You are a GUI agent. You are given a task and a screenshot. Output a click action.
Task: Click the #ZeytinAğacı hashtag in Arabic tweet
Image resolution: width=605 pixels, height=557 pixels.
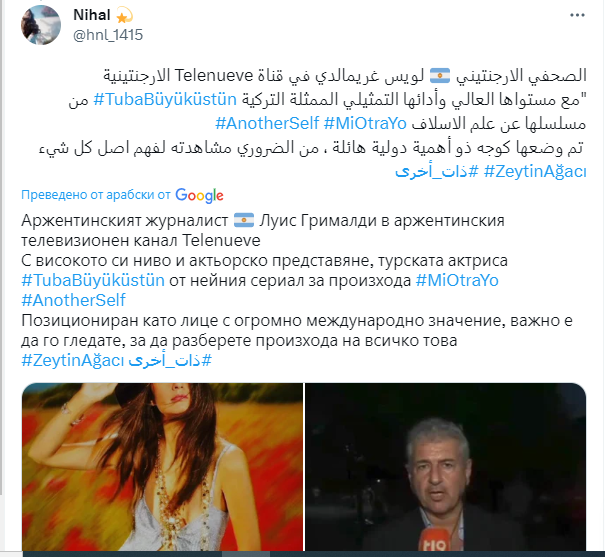click(x=535, y=171)
